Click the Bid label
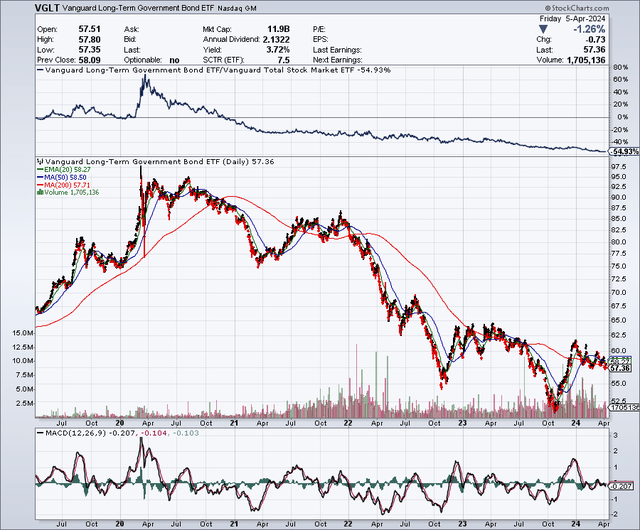Image resolution: width=640 pixels, height=530 pixels. click(130, 40)
